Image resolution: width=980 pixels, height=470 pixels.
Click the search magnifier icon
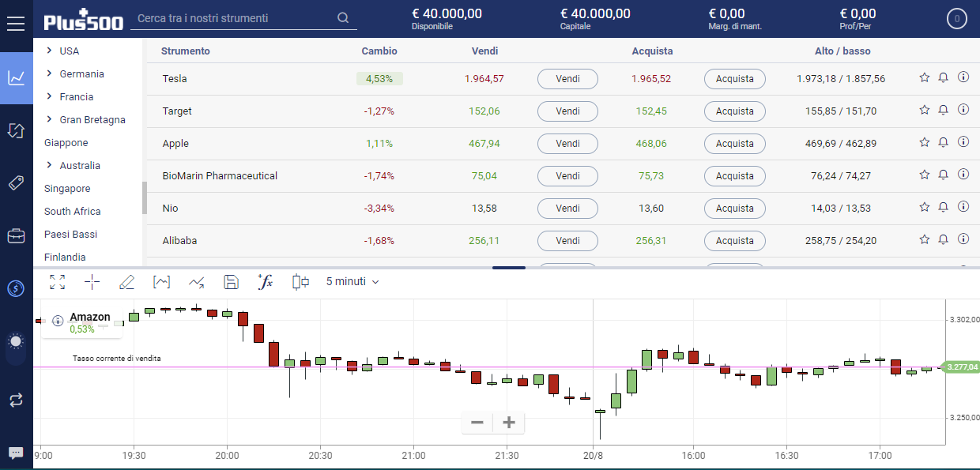(342, 18)
